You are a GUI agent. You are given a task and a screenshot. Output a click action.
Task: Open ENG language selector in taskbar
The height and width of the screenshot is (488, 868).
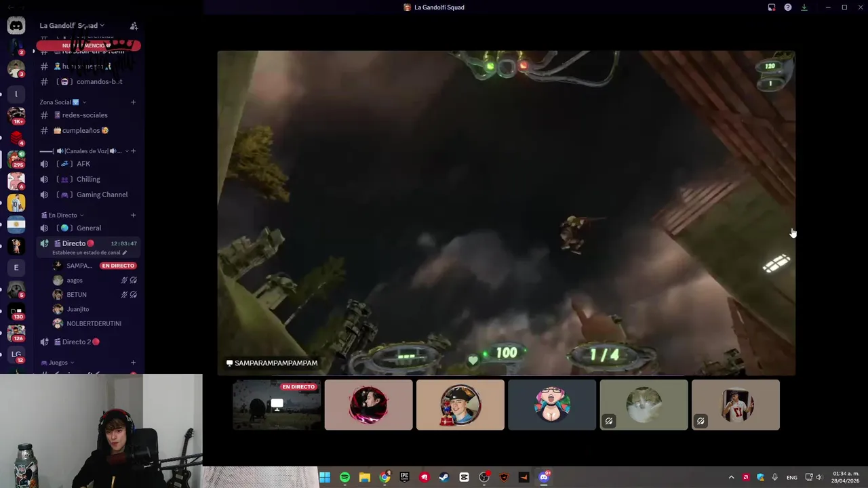792,477
